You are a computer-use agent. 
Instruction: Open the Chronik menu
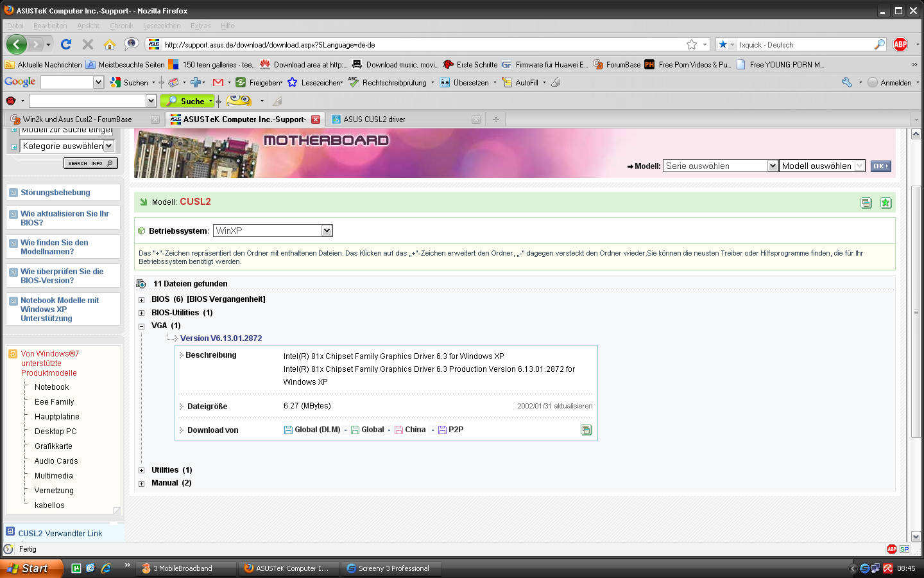pos(121,26)
